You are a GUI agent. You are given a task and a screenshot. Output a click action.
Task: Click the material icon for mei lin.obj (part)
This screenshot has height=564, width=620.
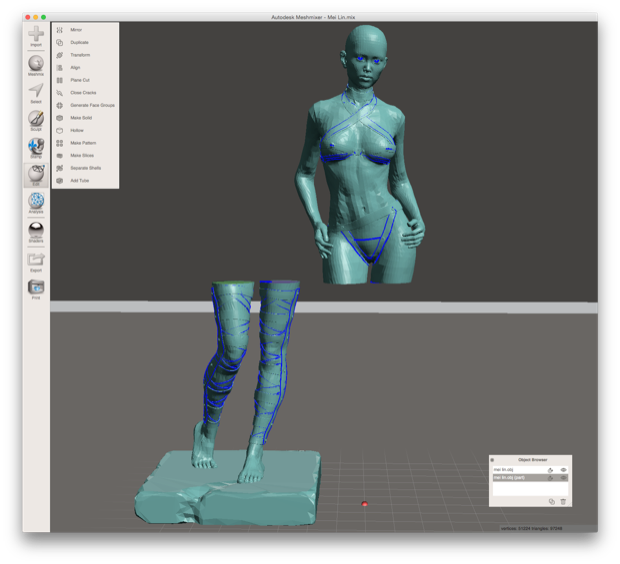pos(550,478)
